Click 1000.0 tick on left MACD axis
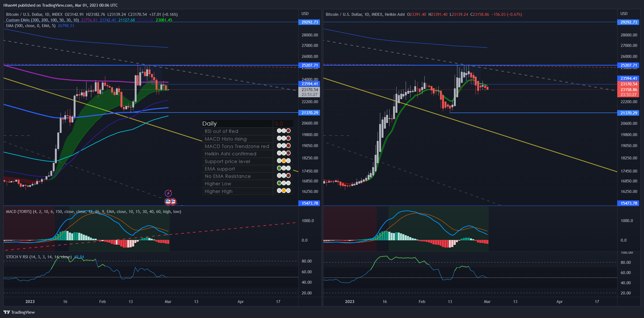 (308, 221)
